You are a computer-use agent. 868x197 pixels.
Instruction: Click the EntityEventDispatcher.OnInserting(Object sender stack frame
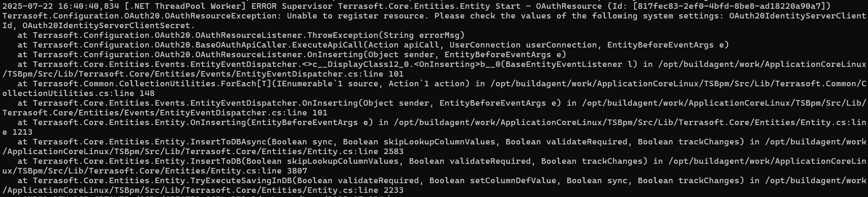[297, 103]
